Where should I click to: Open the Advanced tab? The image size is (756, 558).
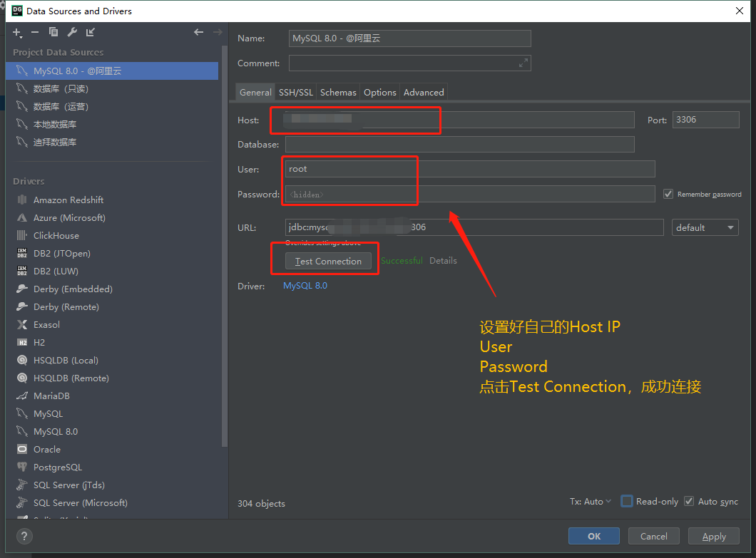[424, 93]
